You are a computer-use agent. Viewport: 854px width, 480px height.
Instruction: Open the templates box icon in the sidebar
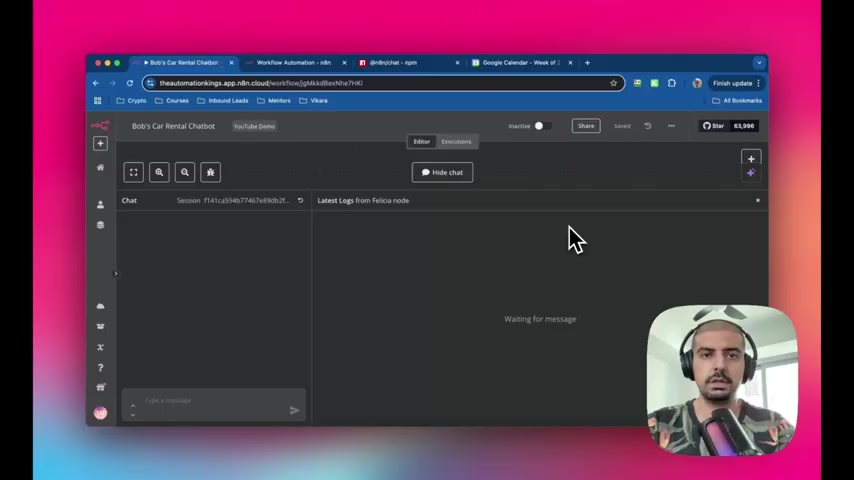pyautogui.click(x=100, y=326)
